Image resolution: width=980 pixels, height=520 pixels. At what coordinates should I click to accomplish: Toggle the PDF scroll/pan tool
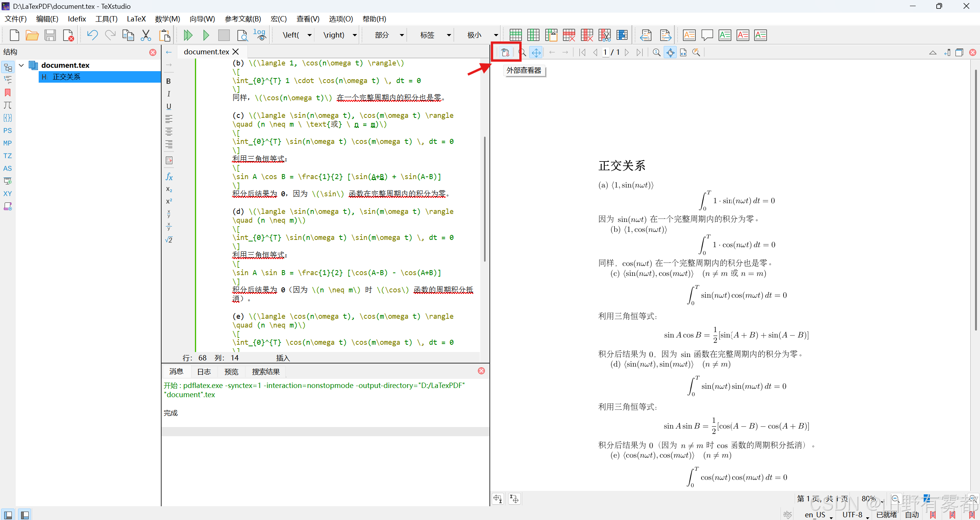point(536,52)
